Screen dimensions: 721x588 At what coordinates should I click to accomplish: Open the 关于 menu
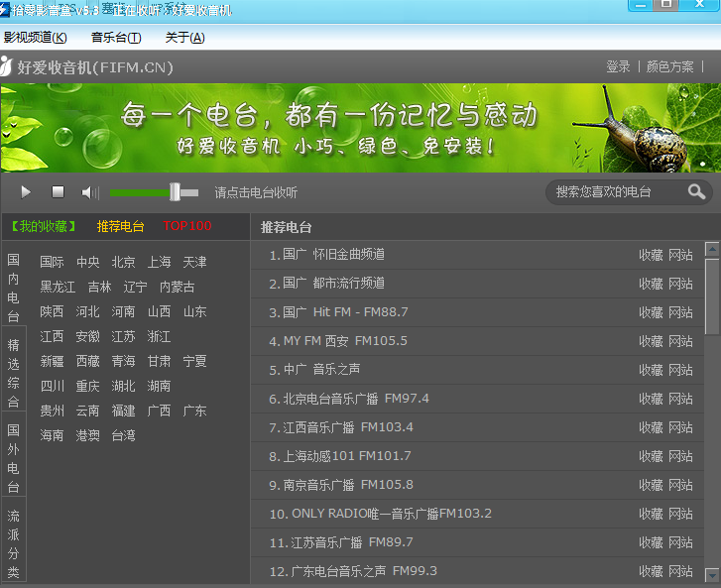point(184,38)
